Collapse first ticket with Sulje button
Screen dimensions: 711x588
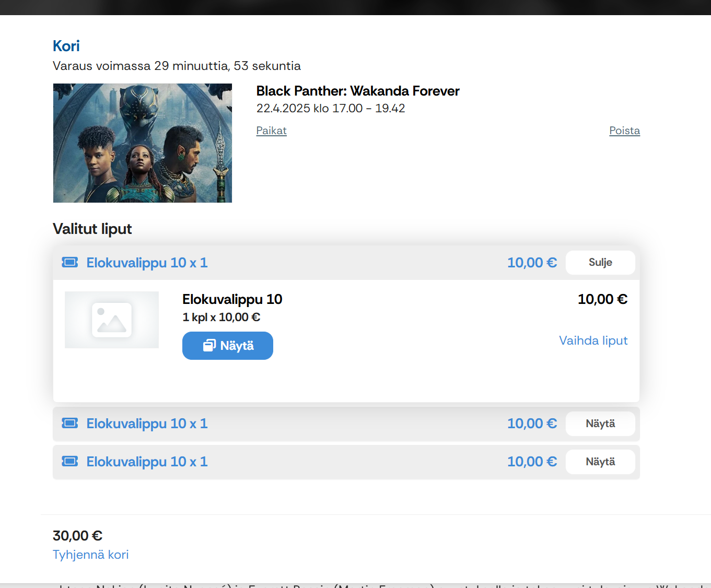pos(600,262)
